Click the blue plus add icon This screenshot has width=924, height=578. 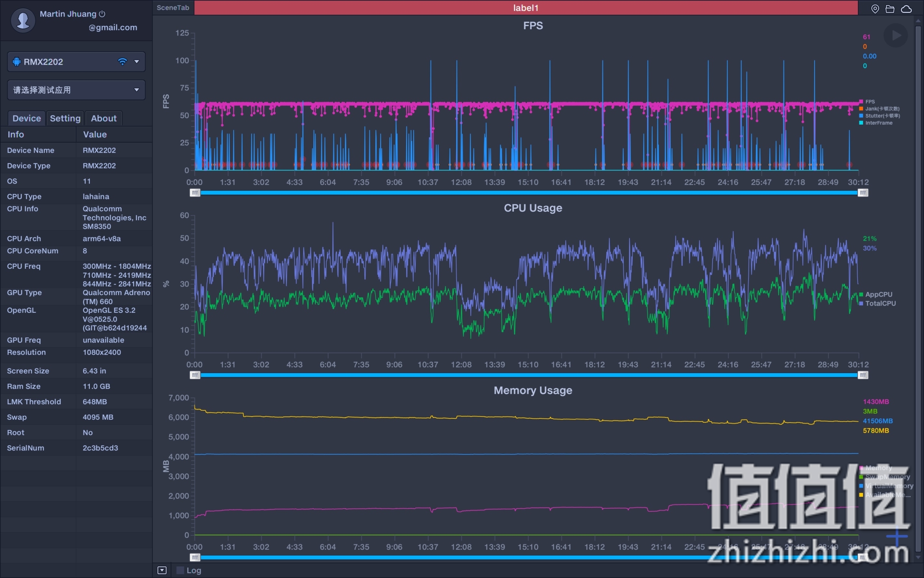coord(897,536)
